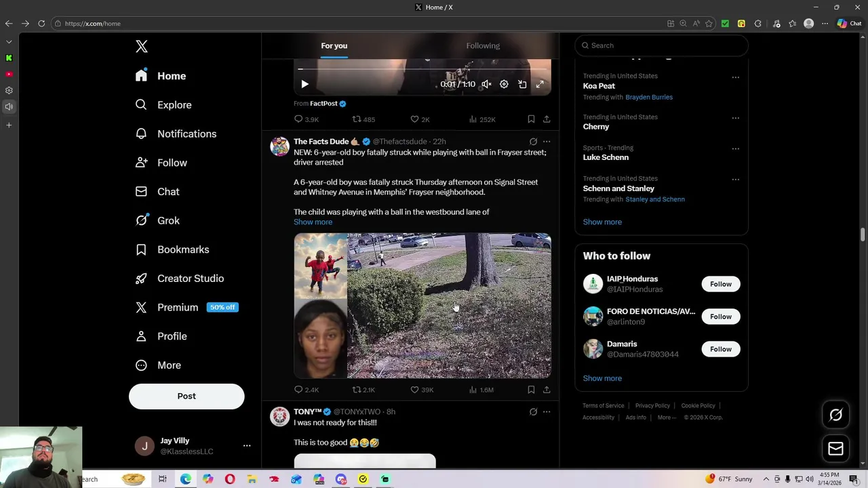Open Brayden Burries trending link
This screenshot has width=868, height=488.
tap(649, 97)
